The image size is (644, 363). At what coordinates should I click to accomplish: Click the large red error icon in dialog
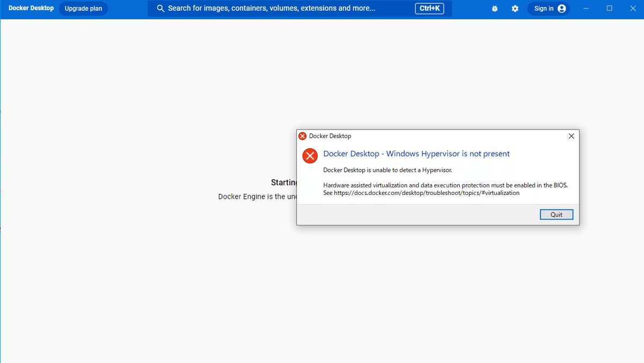pyautogui.click(x=310, y=156)
